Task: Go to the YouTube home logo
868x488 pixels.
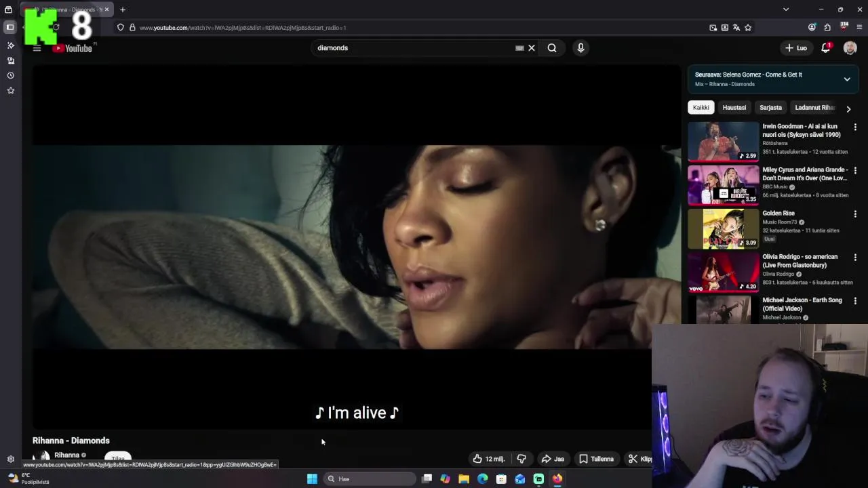Action: tap(73, 48)
